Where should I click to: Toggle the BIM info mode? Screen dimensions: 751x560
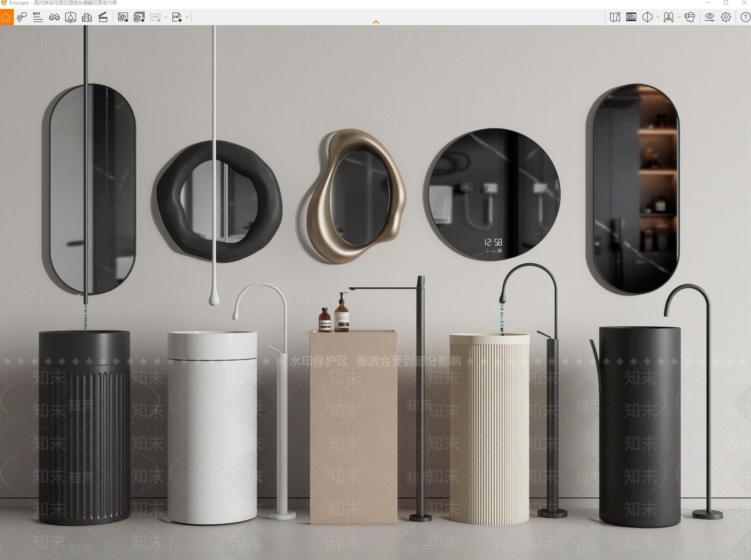coord(38,17)
